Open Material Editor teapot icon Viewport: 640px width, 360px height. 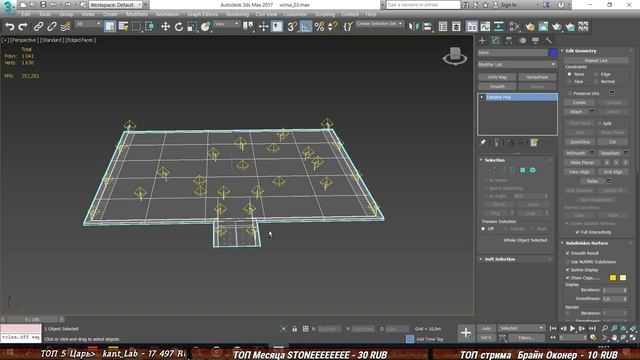pyautogui.click(x=530, y=27)
